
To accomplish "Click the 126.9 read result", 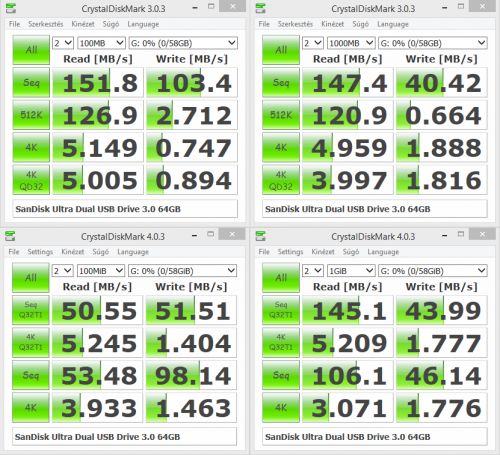I will (98, 115).
